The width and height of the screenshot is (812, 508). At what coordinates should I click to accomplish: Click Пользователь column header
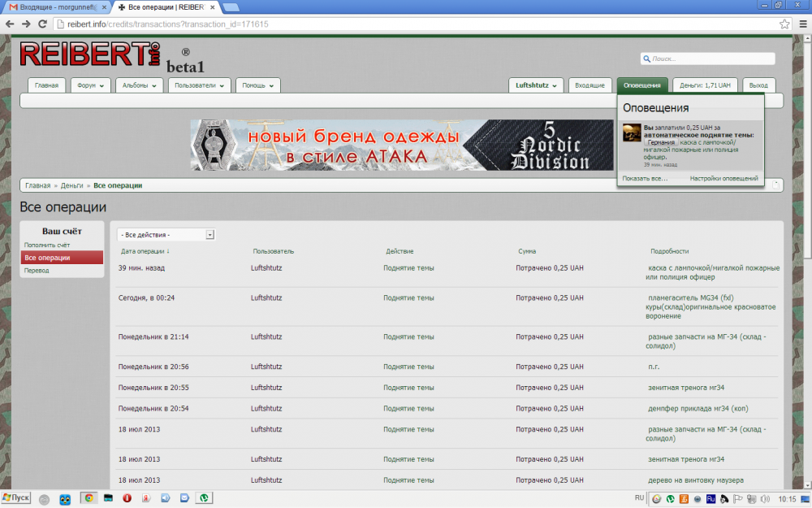tap(274, 251)
